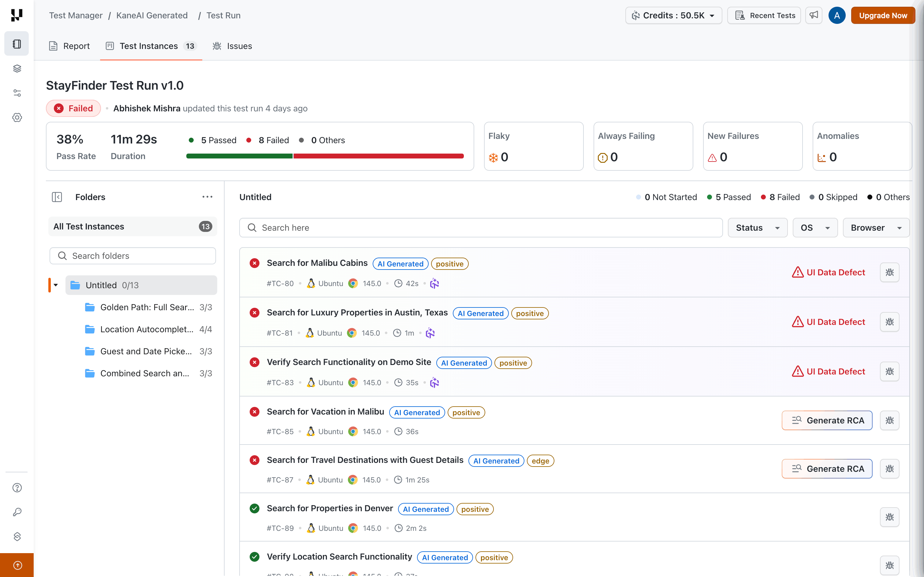Viewport: 924px width, 577px height.
Task: Click the KaneAI icon on TC-80 row
Action: pos(434,284)
